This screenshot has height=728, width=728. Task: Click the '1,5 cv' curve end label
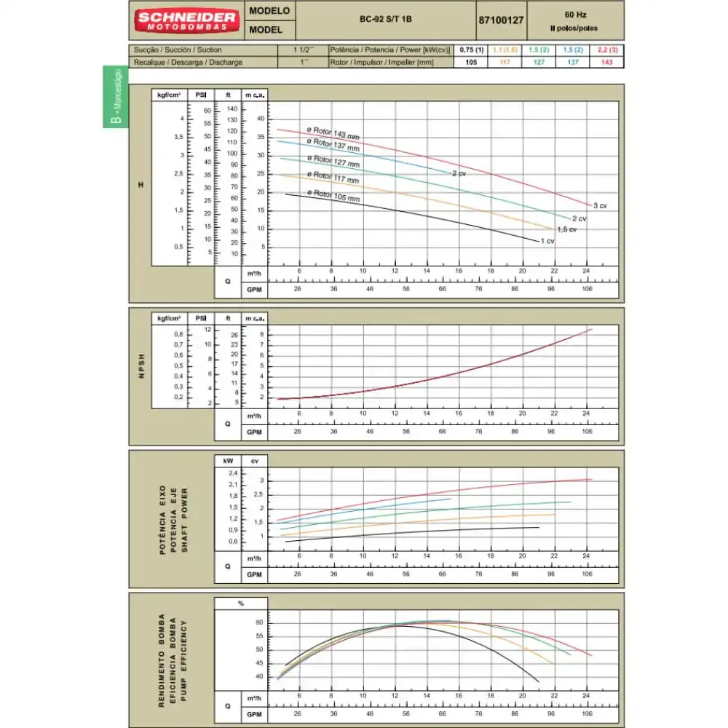567,229
